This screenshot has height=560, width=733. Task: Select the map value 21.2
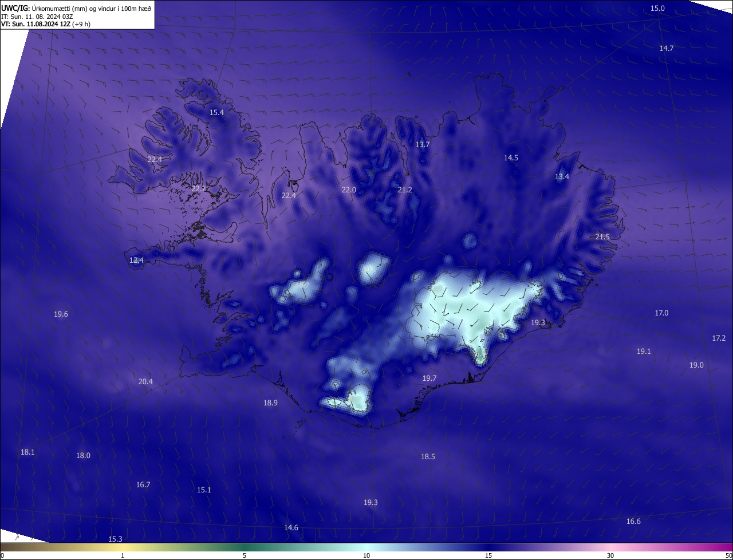[405, 190]
